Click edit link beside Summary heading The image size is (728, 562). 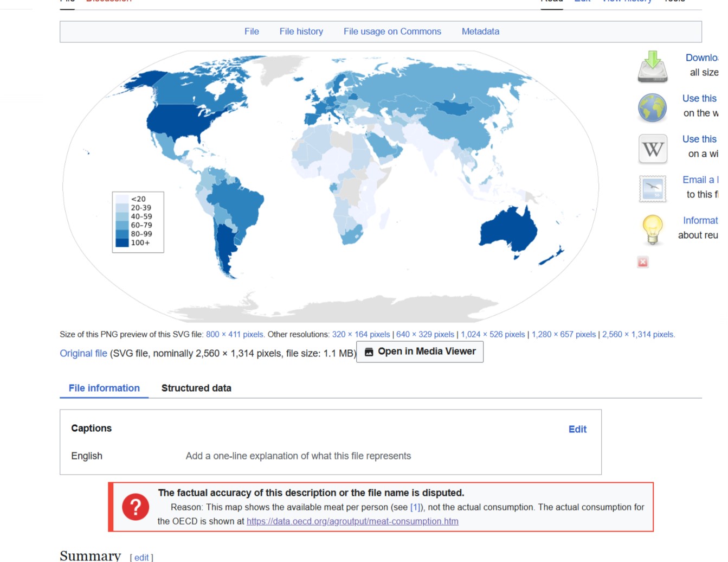[141, 557]
